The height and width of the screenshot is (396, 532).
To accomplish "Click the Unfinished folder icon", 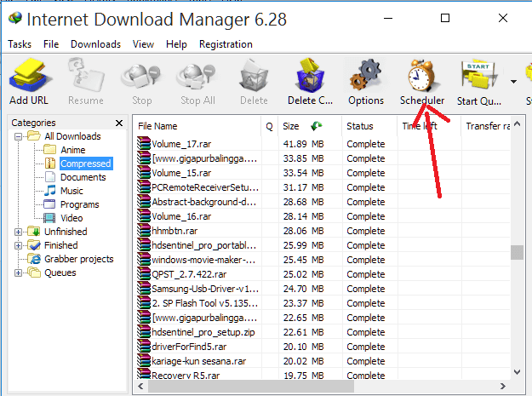I will [x=33, y=231].
